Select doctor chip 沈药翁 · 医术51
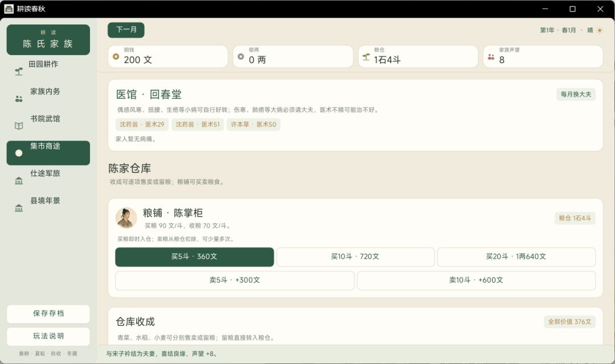 [x=198, y=125]
